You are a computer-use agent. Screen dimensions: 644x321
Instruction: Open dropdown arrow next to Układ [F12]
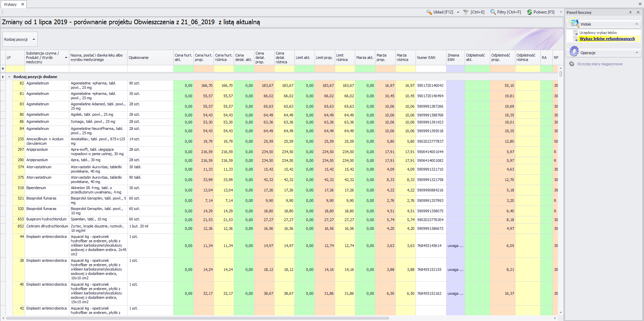coord(458,12)
